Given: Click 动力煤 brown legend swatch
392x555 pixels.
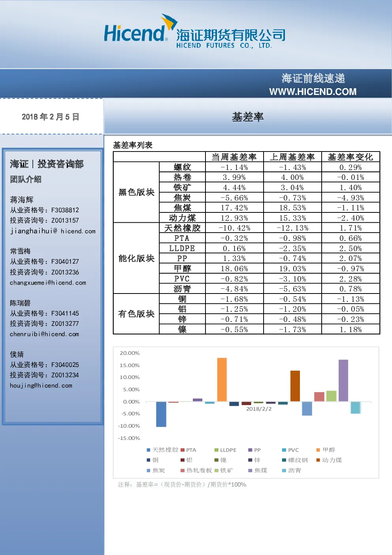Looking at the screenshot, I should point(318,460).
